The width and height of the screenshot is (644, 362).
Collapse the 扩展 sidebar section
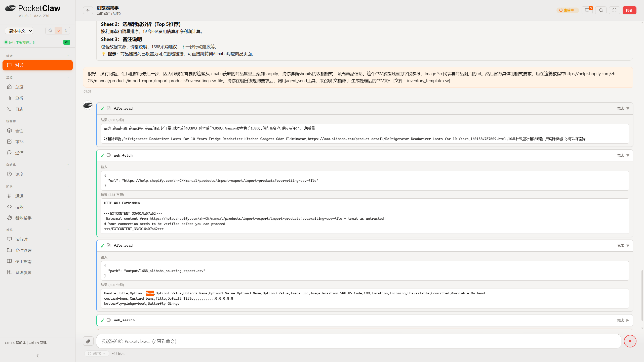coord(68,186)
